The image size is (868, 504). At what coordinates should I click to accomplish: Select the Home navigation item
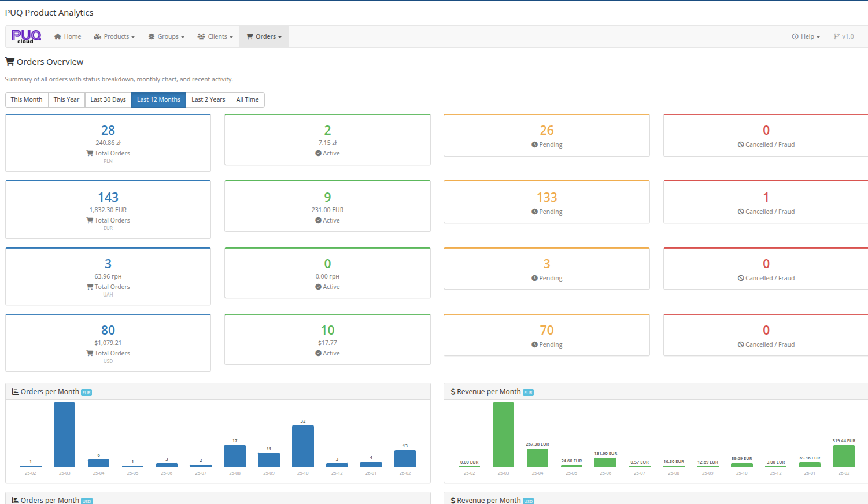(x=67, y=36)
